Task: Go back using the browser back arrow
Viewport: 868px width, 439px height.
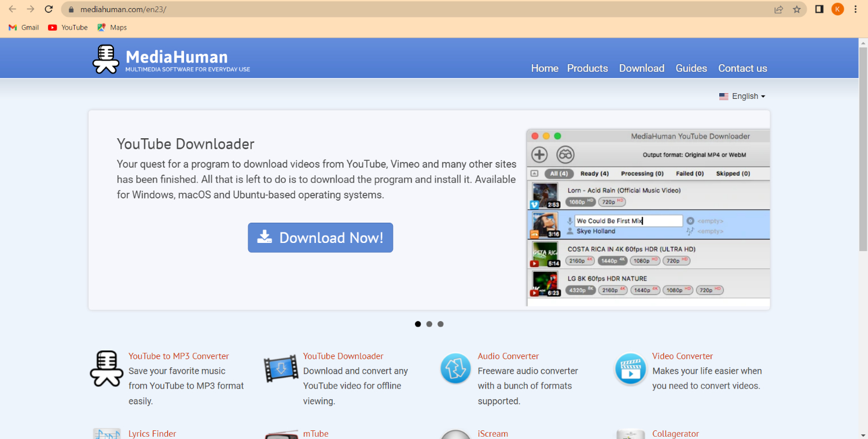Action: pos(13,9)
